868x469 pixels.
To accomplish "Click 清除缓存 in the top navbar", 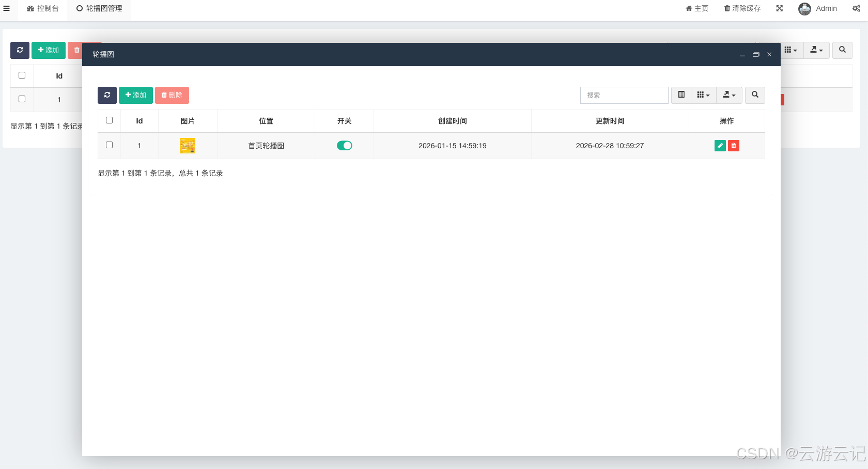I will [x=742, y=8].
